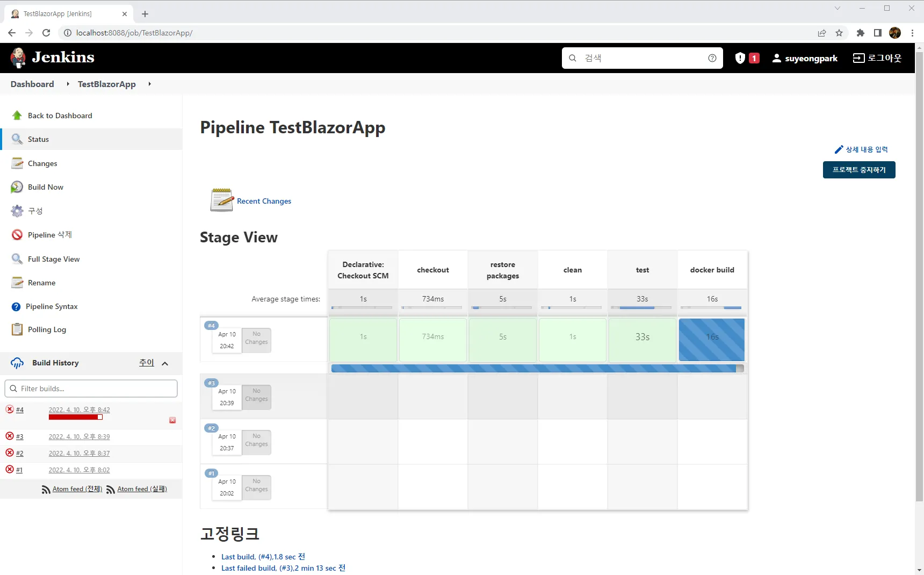The height and width of the screenshot is (575, 924).
Task: Expand the TestBlazorApp breadcrumb dropdown arrow
Action: (x=149, y=84)
